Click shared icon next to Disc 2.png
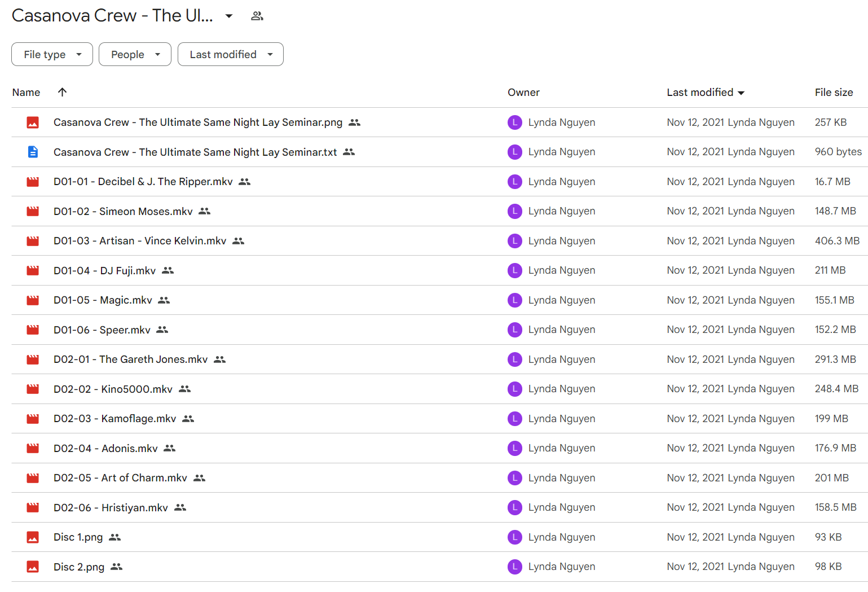 (x=116, y=567)
